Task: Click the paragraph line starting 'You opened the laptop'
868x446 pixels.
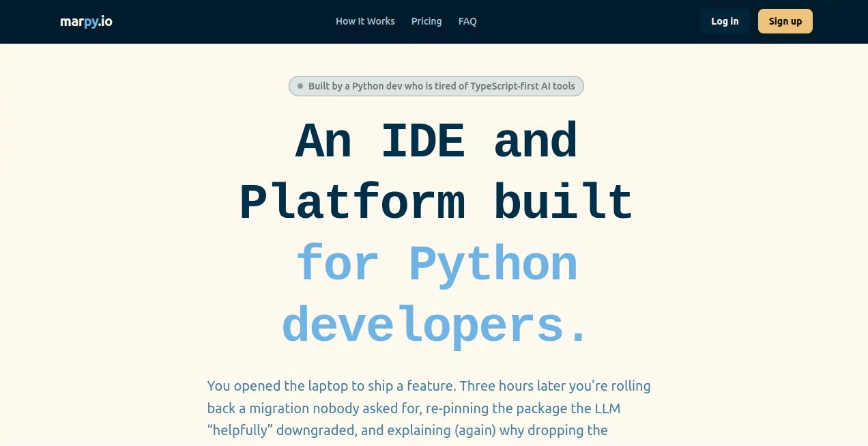Action: [429, 386]
